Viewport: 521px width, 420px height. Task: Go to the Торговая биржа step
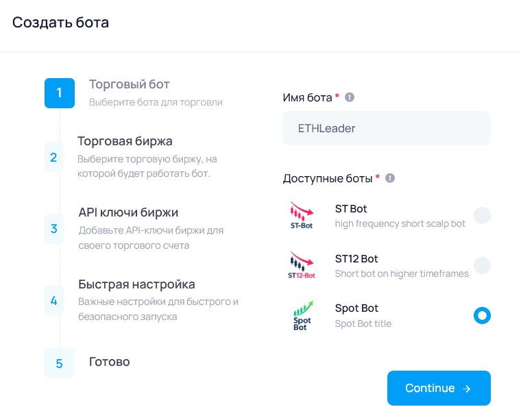[x=125, y=141]
